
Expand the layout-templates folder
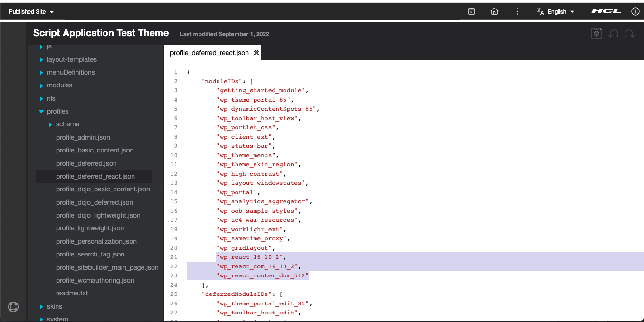pos(41,59)
